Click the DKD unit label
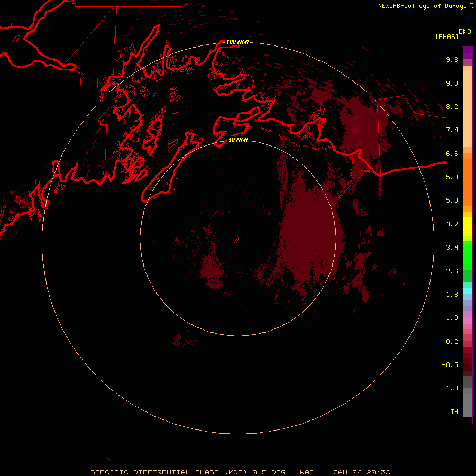 pos(465,32)
